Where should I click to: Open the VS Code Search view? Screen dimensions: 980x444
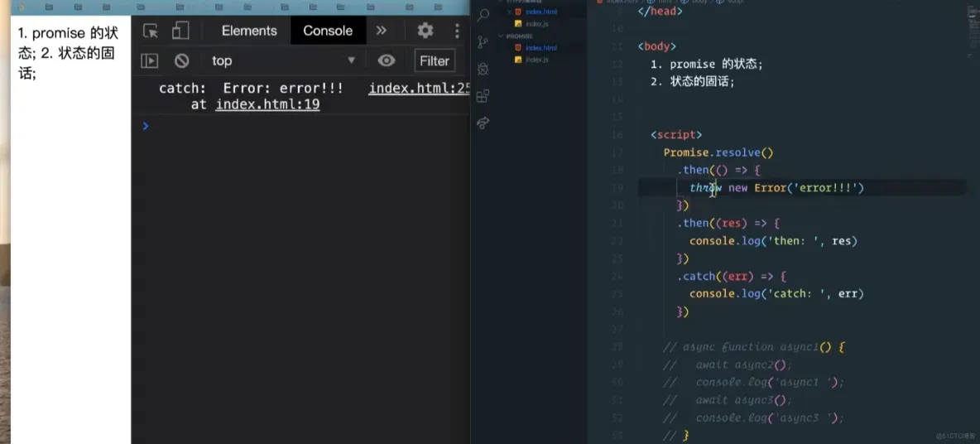(x=483, y=16)
